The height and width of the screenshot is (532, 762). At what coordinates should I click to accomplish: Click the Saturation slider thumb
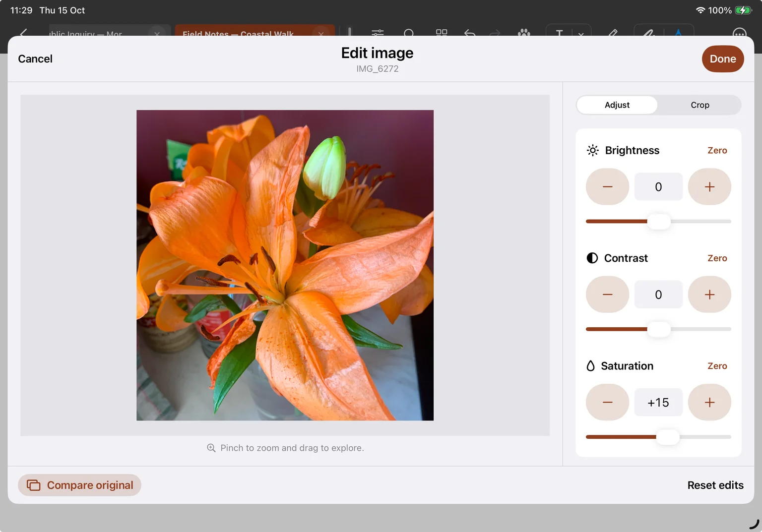668,437
